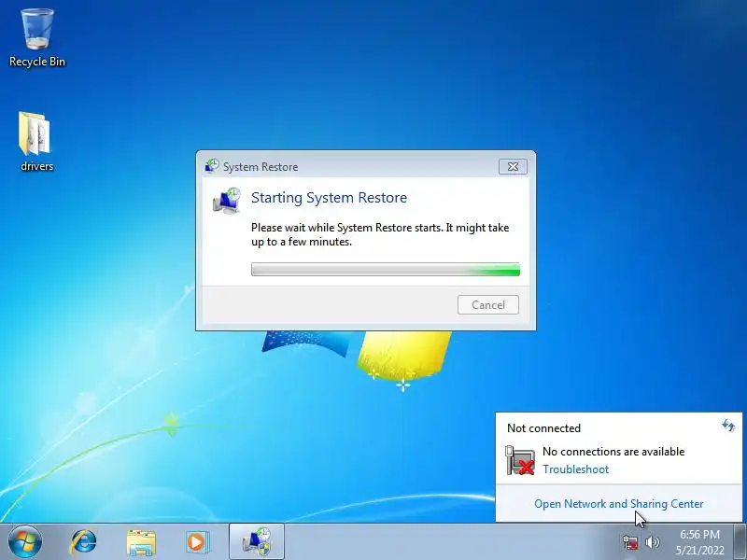Open the volume speaker tray icon
The height and width of the screenshot is (560, 747).
coord(652,542)
